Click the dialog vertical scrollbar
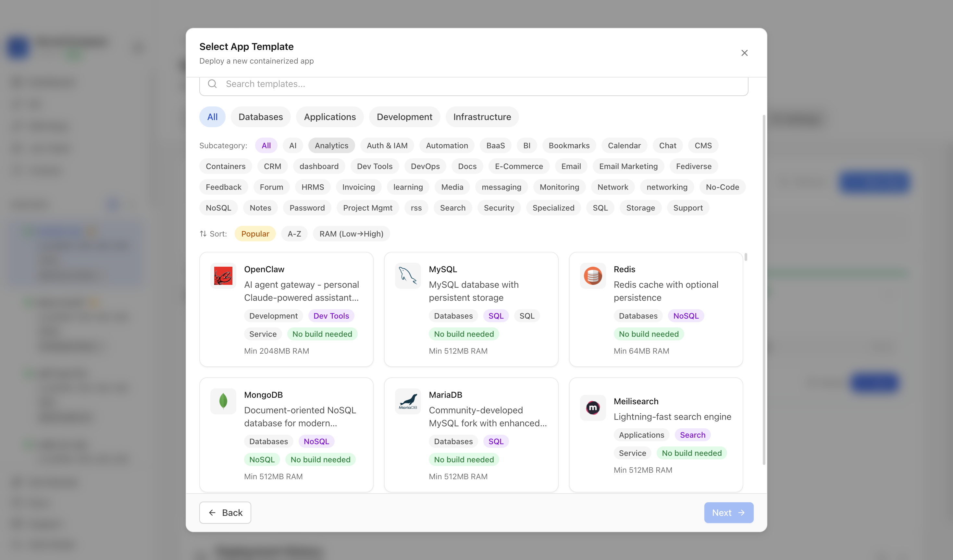This screenshot has height=560, width=953. 763,289
